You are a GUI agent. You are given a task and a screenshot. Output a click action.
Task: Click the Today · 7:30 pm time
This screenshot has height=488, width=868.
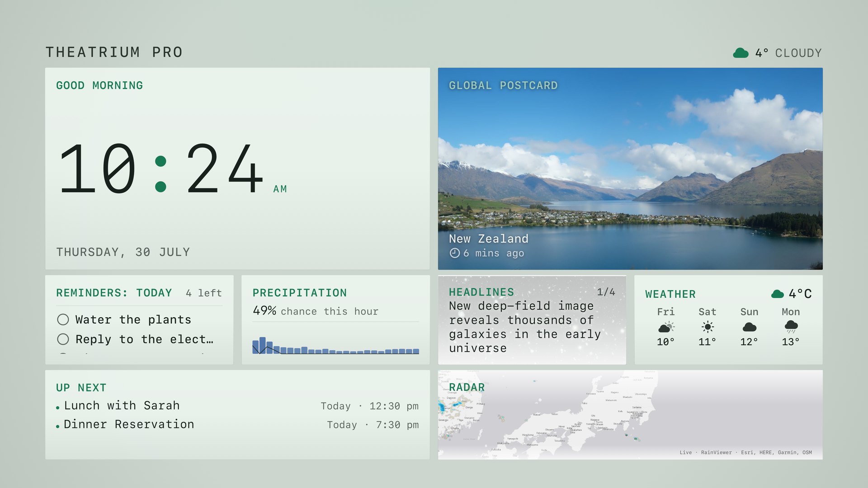pyautogui.click(x=373, y=425)
